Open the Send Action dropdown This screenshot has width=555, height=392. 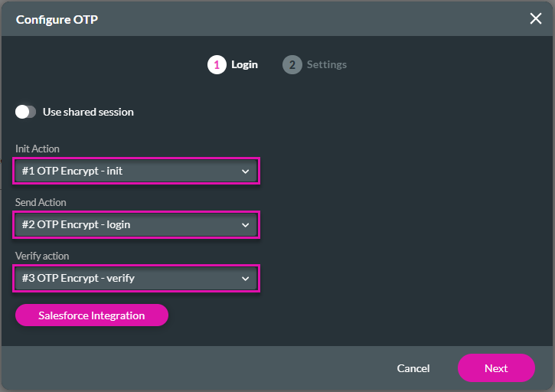(136, 225)
